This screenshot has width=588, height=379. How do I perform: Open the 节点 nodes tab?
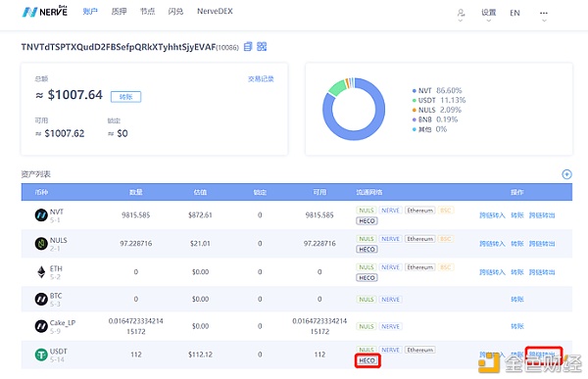[147, 12]
